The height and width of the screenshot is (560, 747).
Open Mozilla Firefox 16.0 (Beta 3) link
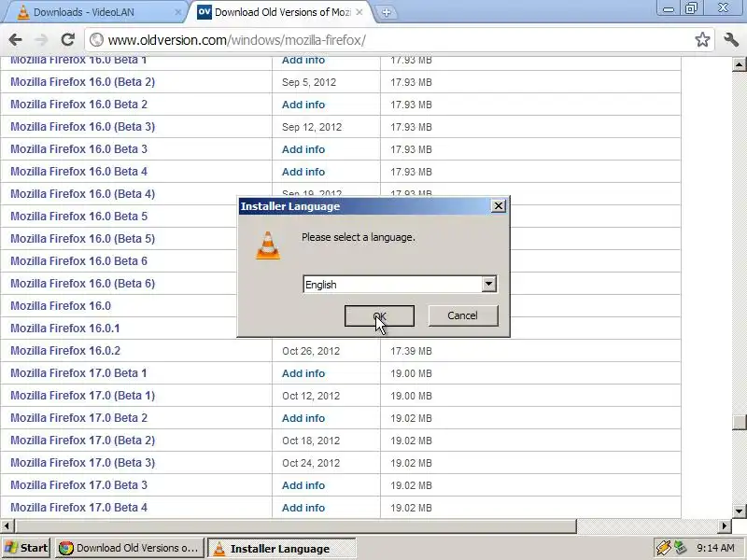82,127
